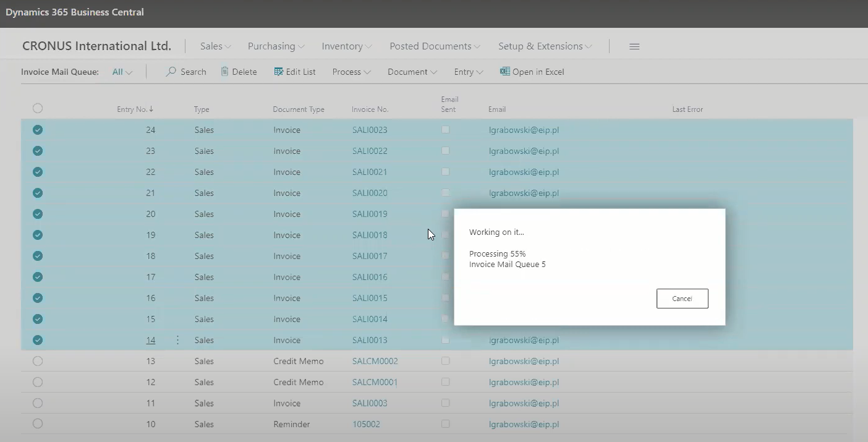Expand the Inventory menu
The width and height of the screenshot is (868, 442).
tap(346, 46)
